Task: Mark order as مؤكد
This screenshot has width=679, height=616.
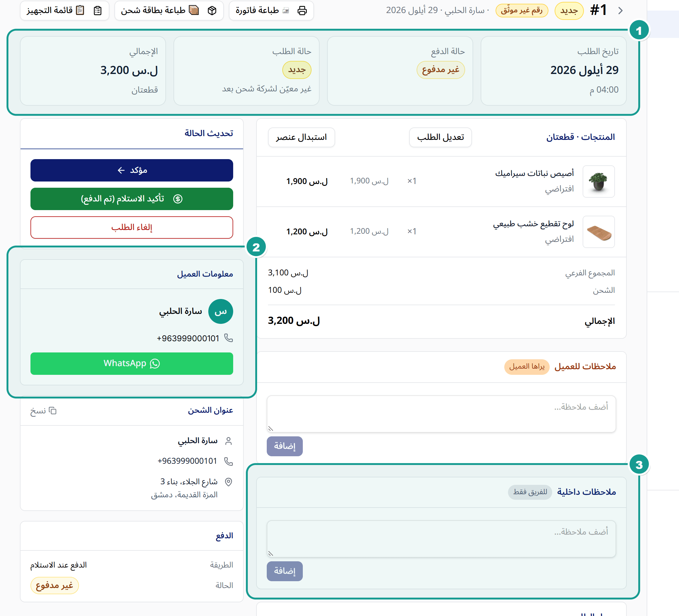Action: click(132, 170)
